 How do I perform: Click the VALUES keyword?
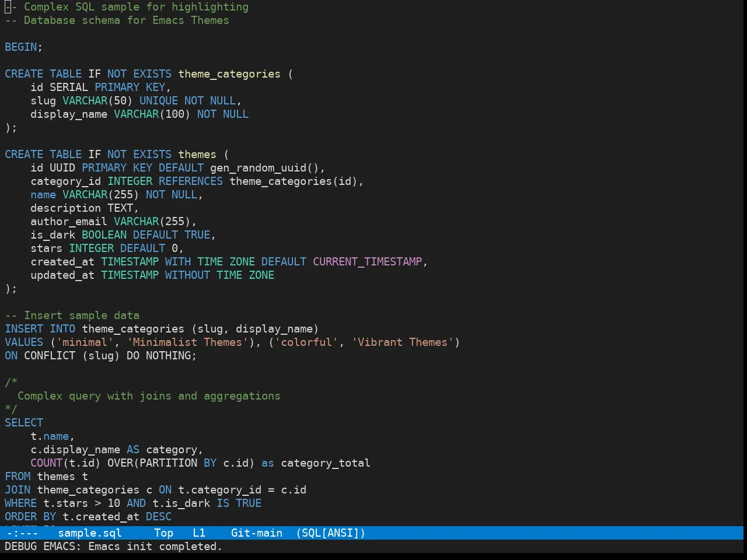coord(24,342)
